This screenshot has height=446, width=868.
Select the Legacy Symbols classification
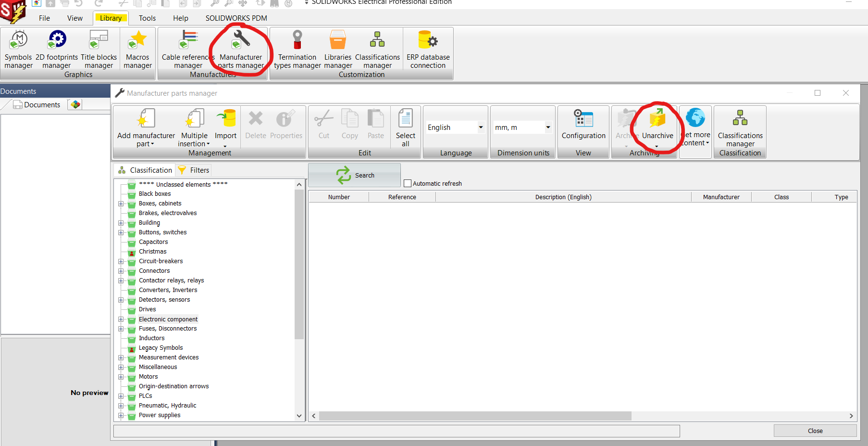(x=161, y=348)
